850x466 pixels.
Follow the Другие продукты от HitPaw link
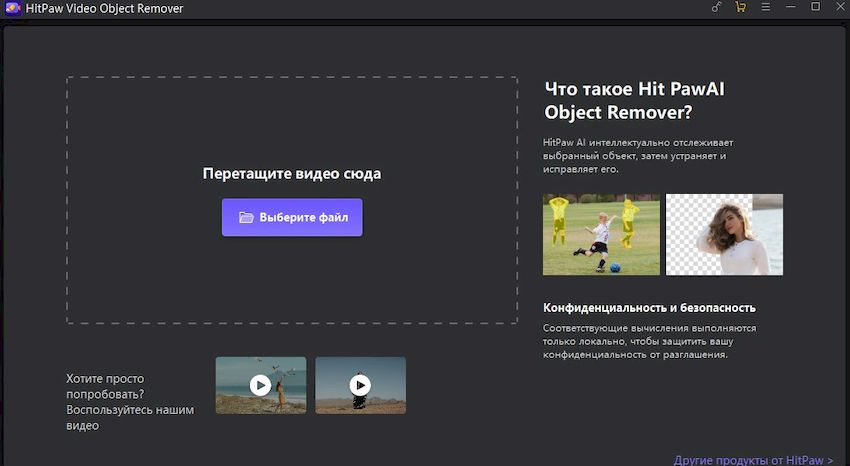click(754, 460)
